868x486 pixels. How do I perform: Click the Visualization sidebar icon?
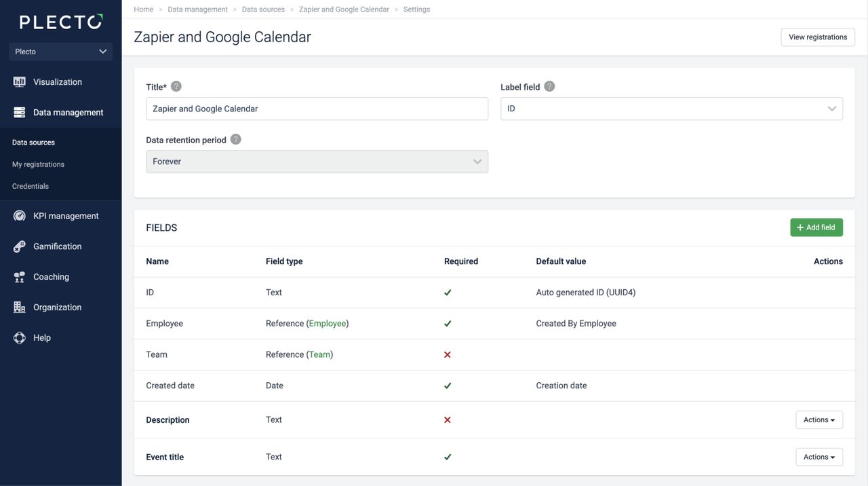(20, 82)
